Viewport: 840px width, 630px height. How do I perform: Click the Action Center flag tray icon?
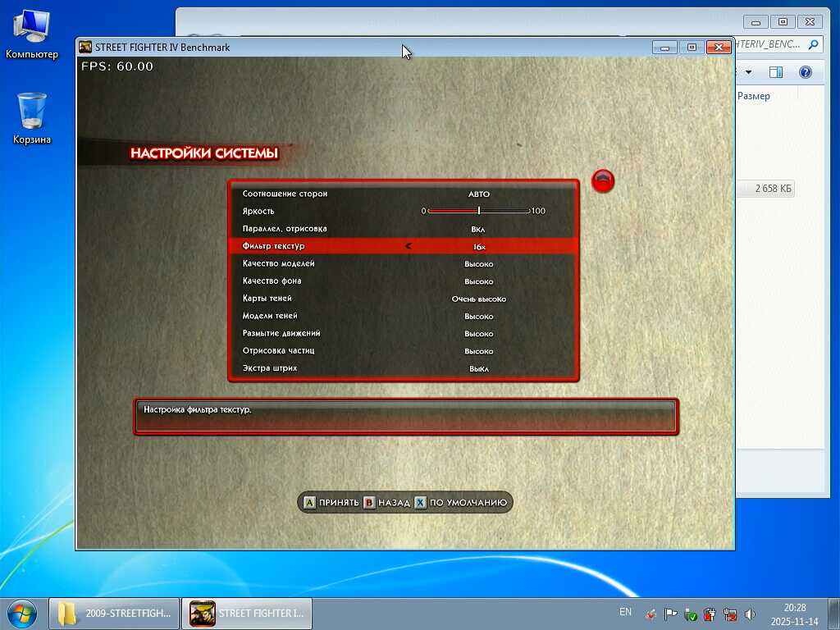click(x=670, y=614)
